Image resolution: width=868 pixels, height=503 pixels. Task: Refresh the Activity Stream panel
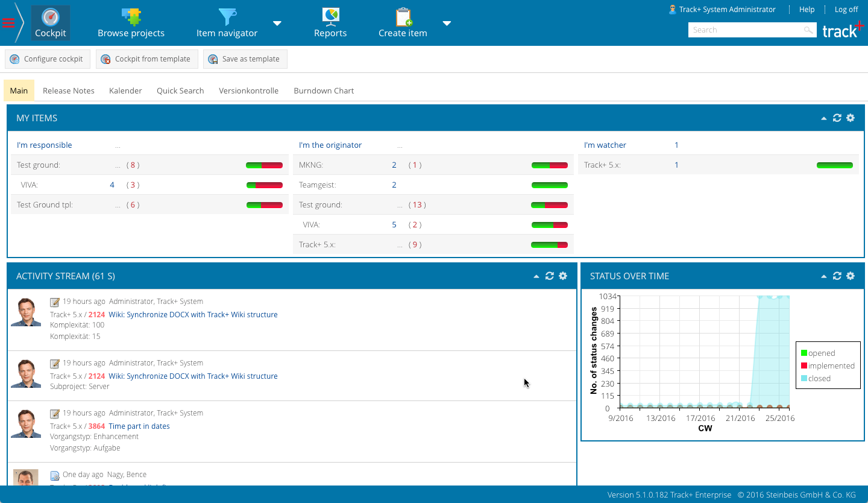tap(549, 276)
